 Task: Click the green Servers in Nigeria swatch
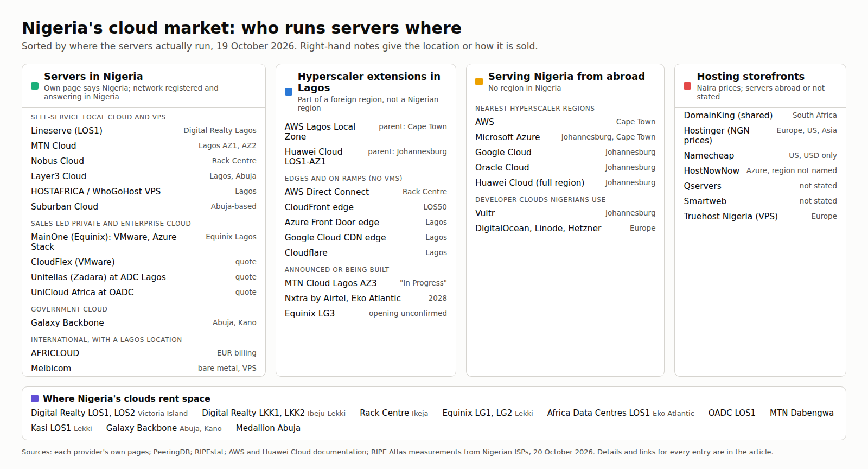pos(35,86)
